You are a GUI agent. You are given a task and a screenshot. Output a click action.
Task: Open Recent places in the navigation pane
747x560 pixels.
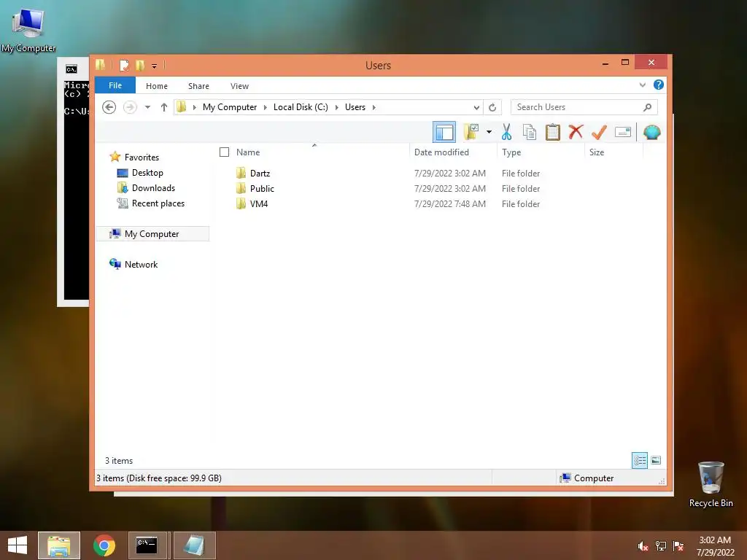click(x=158, y=203)
